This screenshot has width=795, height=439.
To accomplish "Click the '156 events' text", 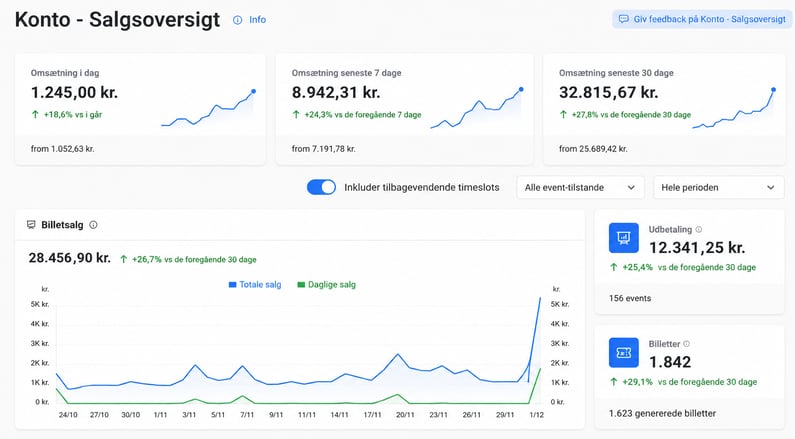I will [x=630, y=299].
